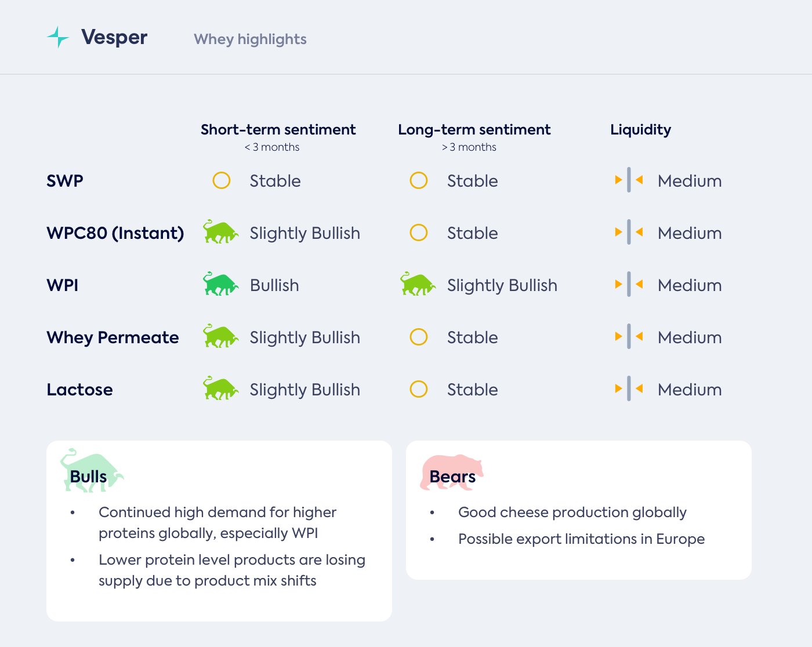Click the pink bear icon in Bears card
The image size is (812, 647).
pyautogui.click(x=451, y=472)
